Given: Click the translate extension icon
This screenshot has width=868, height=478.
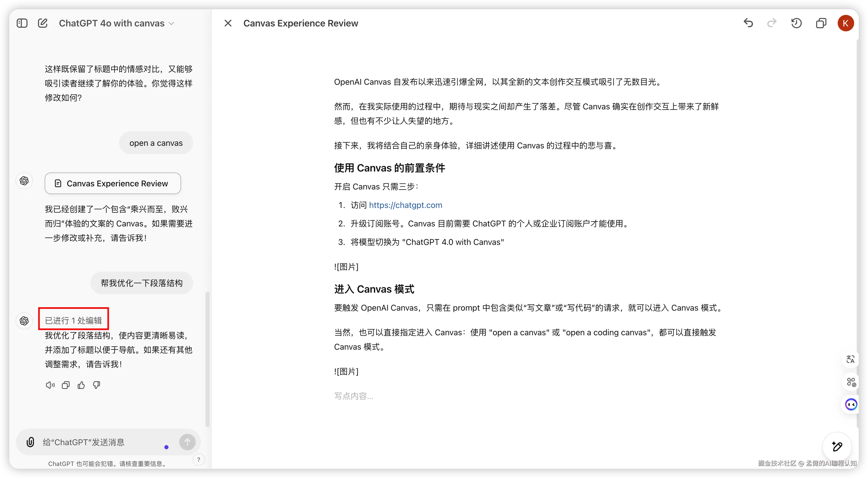Looking at the screenshot, I should pos(851,359).
